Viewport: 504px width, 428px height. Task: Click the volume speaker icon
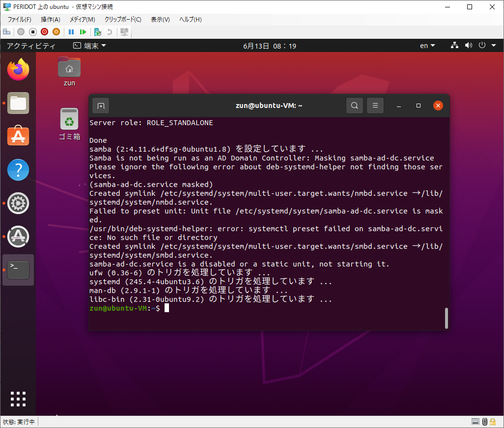[468, 46]
